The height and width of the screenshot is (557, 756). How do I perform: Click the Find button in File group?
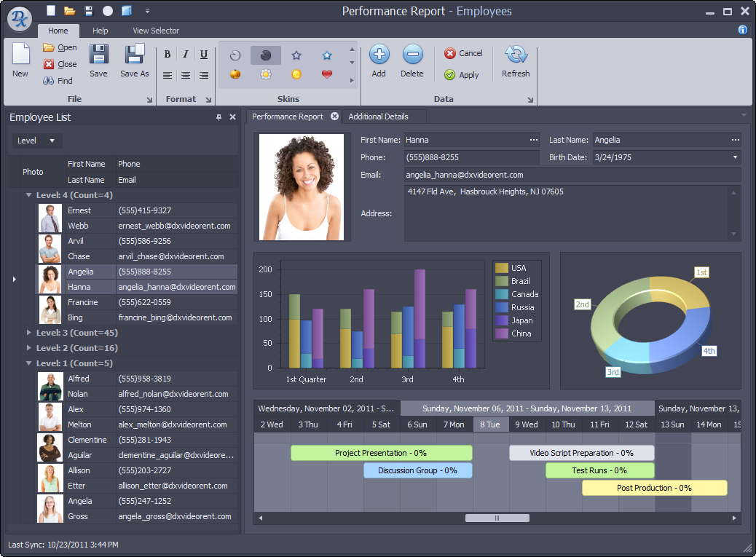(58, 81)
